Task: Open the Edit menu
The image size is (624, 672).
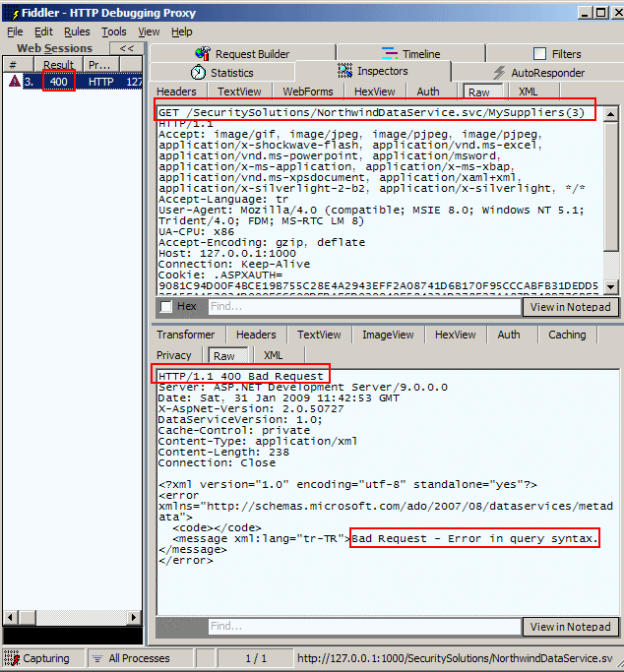Action: (x=43, y=31)
